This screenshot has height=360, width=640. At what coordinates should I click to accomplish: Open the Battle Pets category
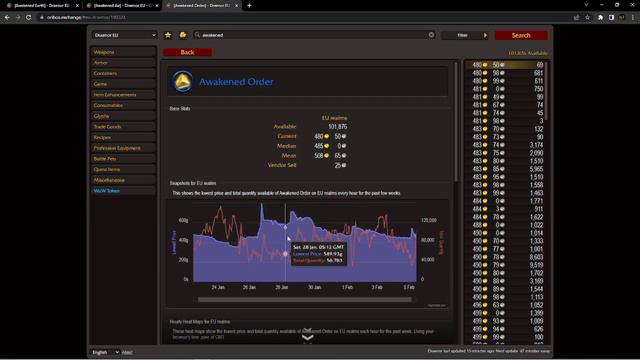tap(123, 158)
